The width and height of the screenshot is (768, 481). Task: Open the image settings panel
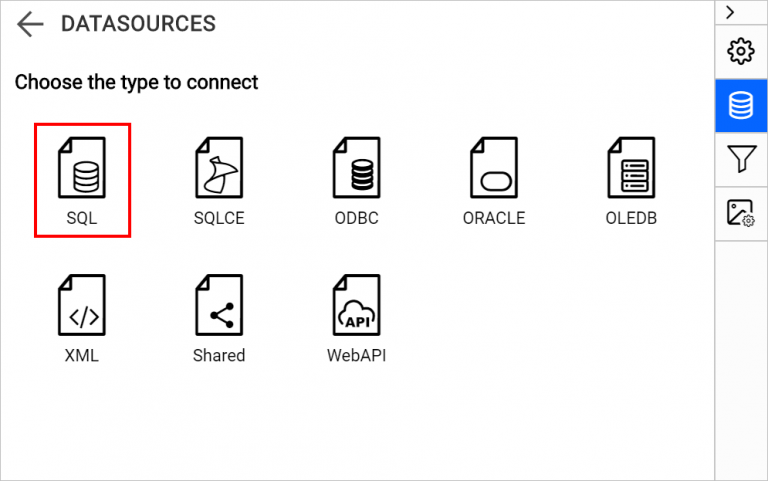(x=741, y=213)
